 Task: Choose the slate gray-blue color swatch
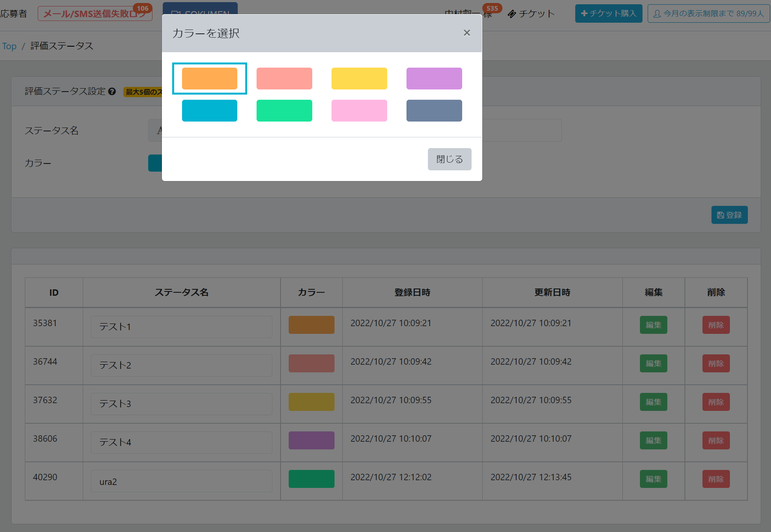(x=434, y=110)
